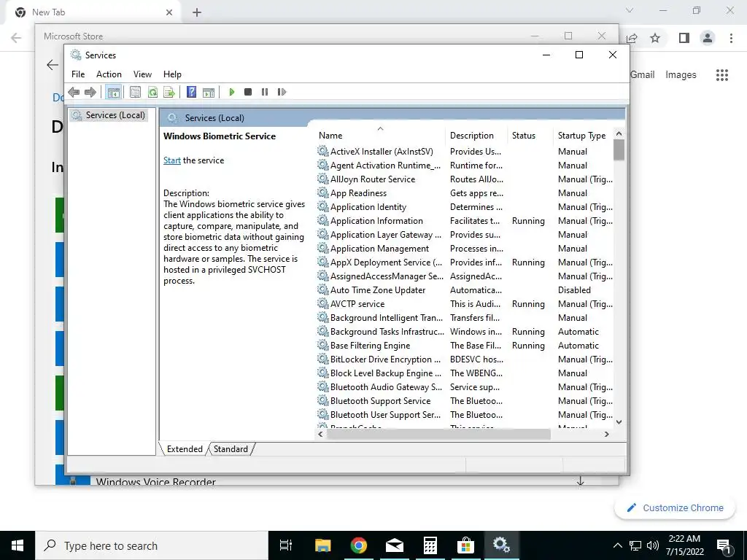Viewport: 747px width, 560px height.
Task: Select Services (Local) in the console tree
Action: pyautogui.click(x=109, y=115)
